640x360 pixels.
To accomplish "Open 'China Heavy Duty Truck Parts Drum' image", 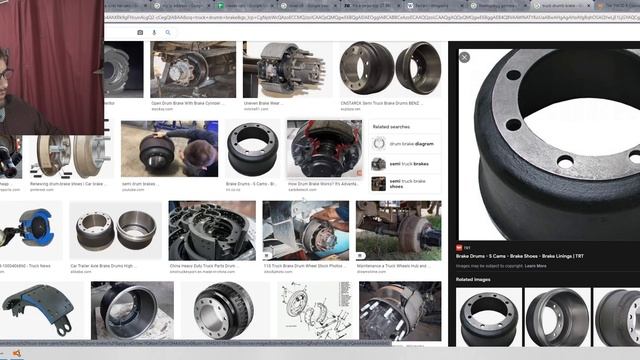I will 212,230.
